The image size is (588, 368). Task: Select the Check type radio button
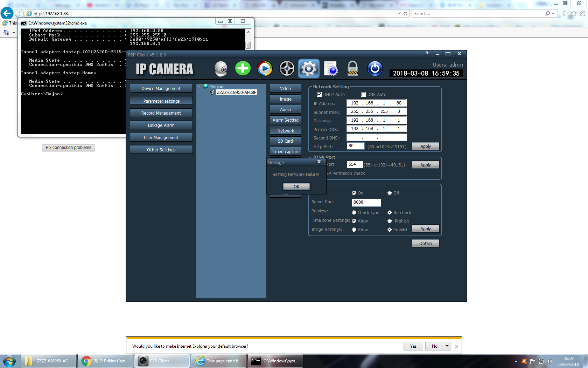click(354, 213)
